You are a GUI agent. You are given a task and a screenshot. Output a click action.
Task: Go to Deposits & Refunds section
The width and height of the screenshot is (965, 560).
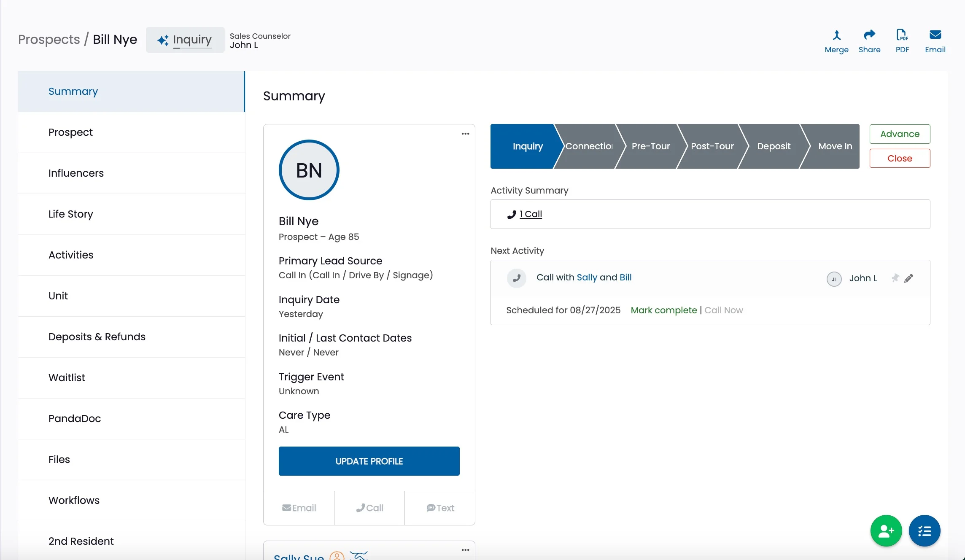click(x=97, y=337)
